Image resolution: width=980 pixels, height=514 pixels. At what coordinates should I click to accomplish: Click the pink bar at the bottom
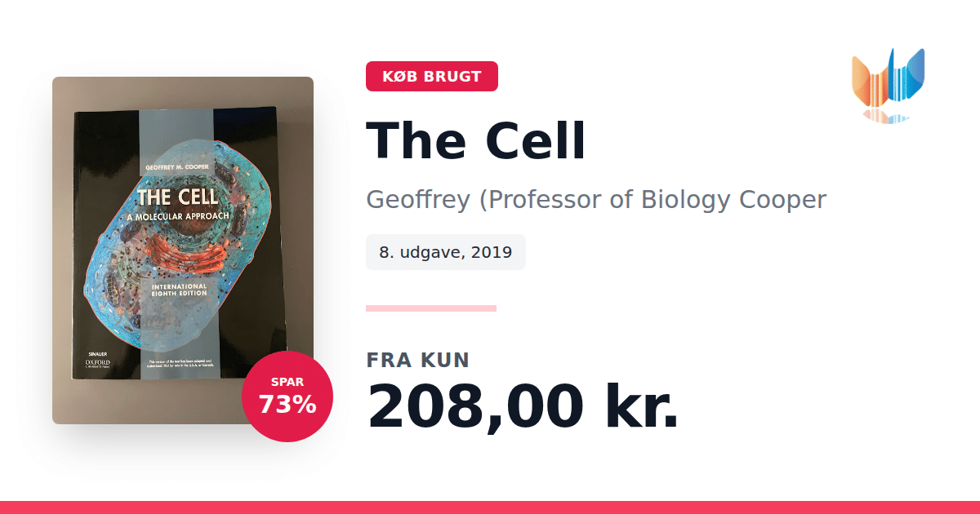tap(490, 507)
